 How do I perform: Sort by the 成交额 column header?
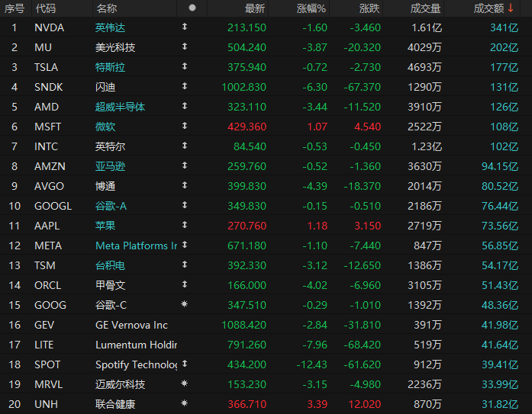point(488,8)
